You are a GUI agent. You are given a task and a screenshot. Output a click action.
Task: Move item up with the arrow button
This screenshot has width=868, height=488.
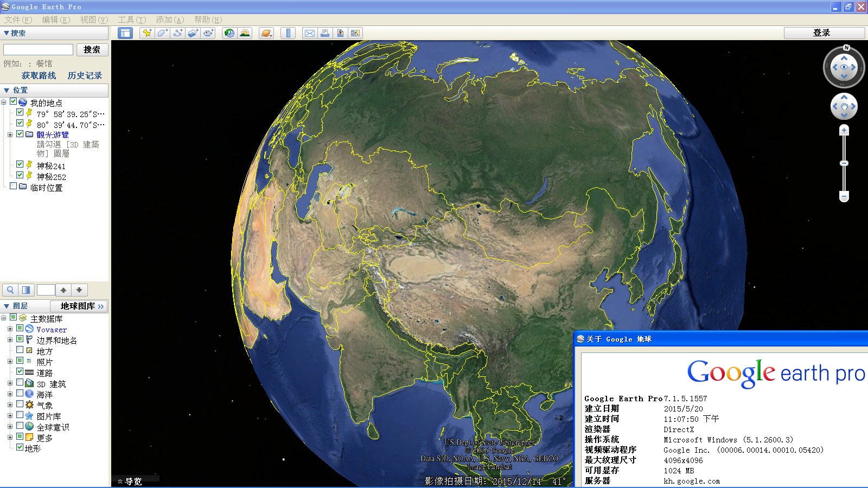click(63, 290)
